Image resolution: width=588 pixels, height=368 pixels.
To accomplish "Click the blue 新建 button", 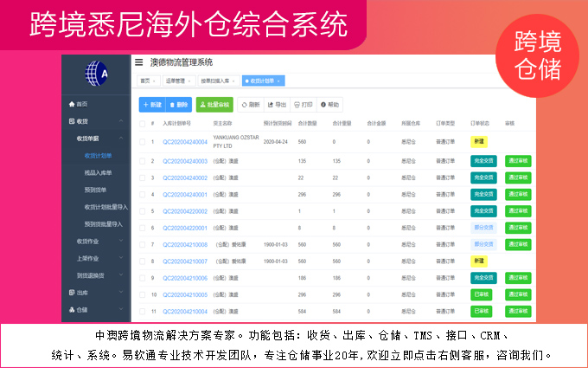I will pos(151,104).
